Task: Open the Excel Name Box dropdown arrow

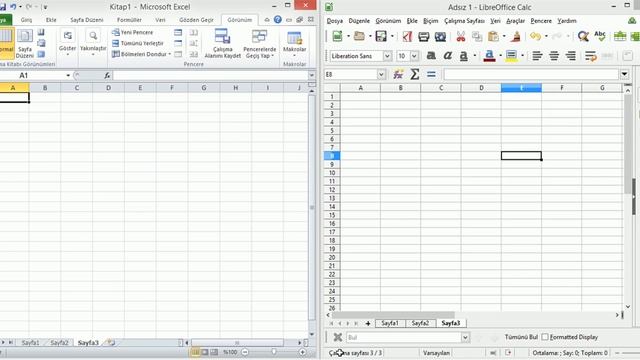Action: 68,76
